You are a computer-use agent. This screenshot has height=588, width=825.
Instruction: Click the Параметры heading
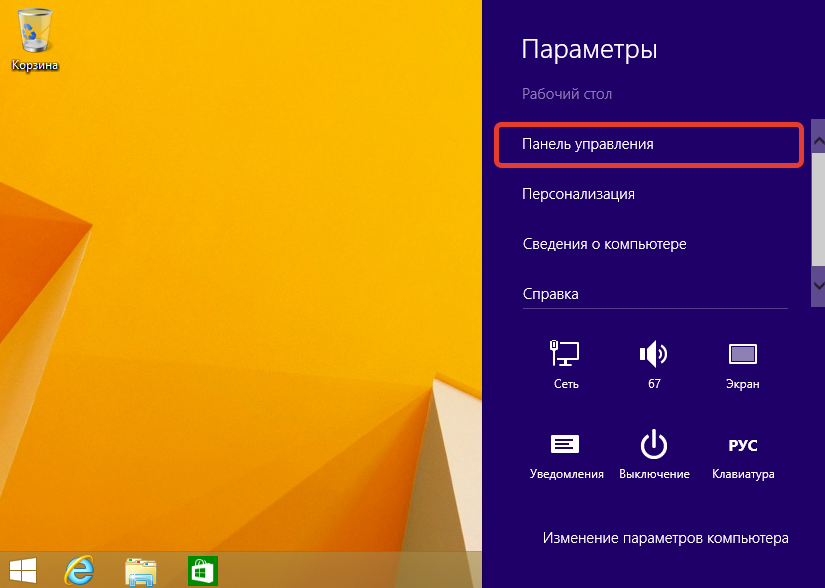point(589,50)
